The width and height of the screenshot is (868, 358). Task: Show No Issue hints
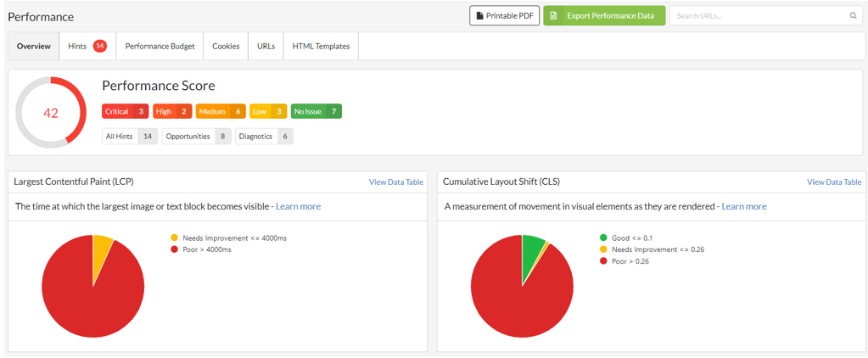pyautogui.click(x=316, y=111)
